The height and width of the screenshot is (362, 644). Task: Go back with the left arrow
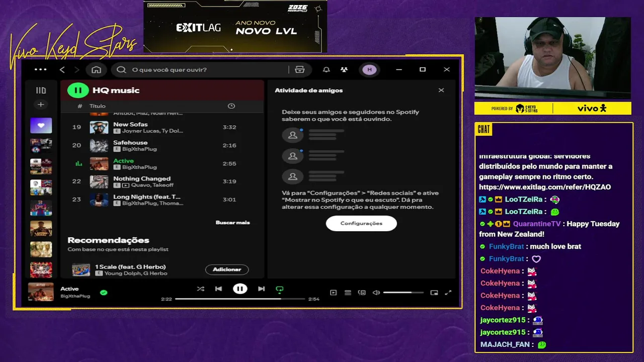(62, 69)
